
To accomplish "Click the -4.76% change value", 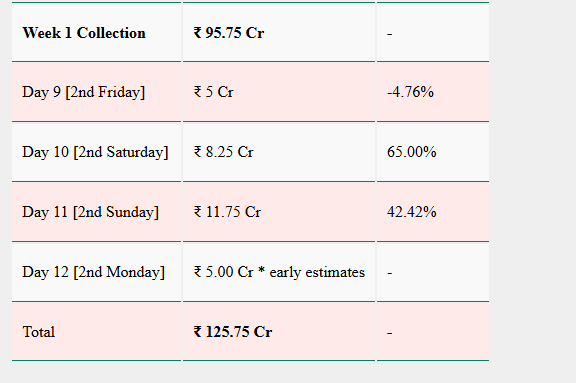I will [410, 92].
